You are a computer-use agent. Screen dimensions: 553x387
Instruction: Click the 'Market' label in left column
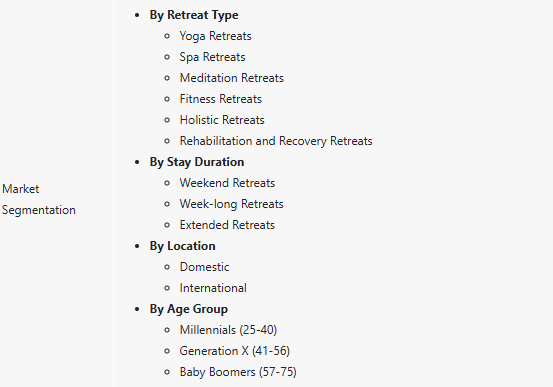20,189
